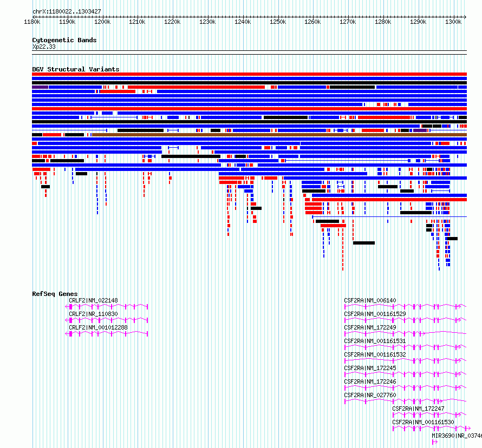Screen dimensions: 482x448
Task: Open the CSF2RA|NM_172249 transcript label
Action: (370, 327)
